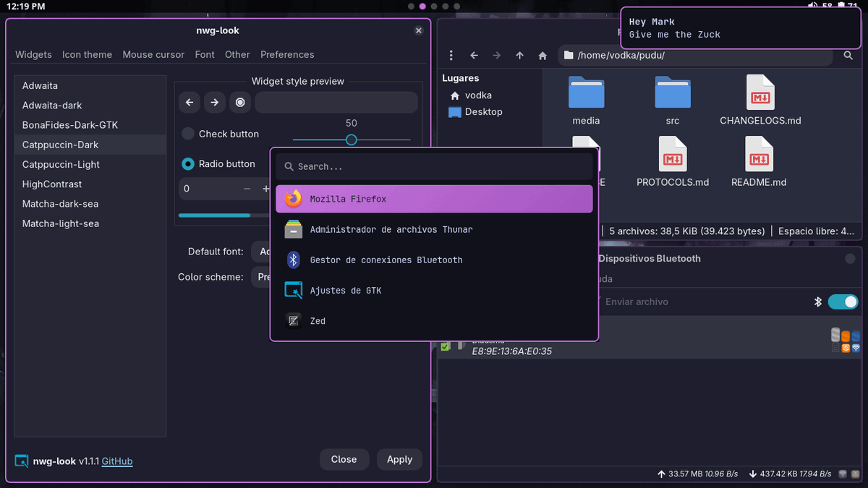Launch the Zed editor icon

point(293,320)
